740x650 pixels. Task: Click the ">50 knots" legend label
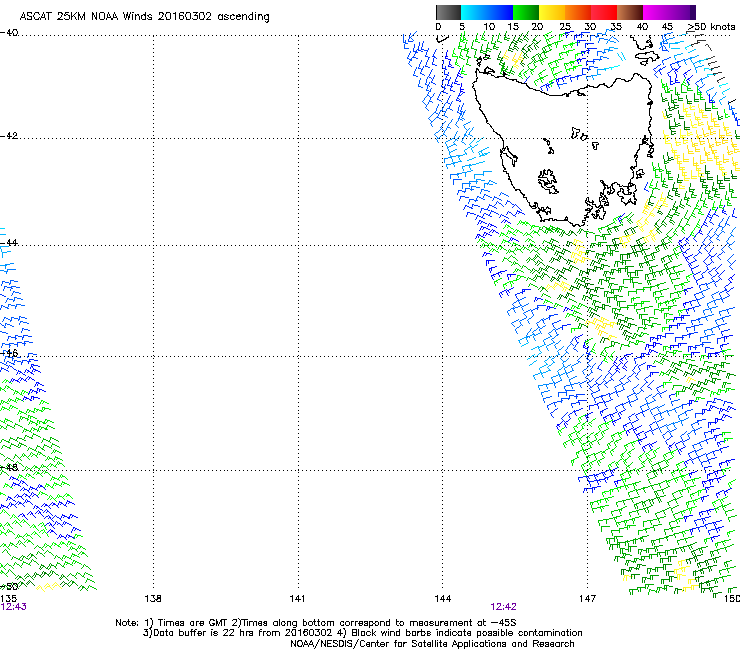(711, 27)
